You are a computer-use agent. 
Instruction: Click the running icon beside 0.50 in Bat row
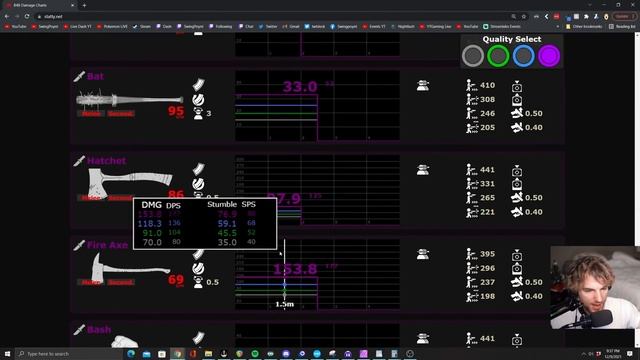tap(517, 113)
